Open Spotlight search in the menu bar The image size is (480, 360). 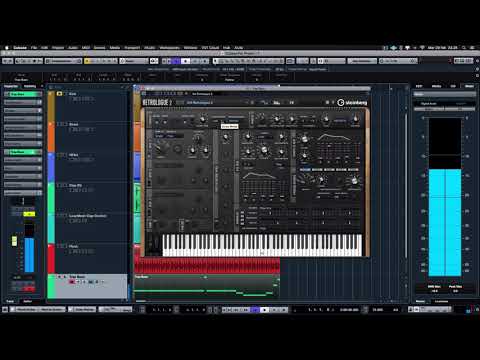coord(464,48)
